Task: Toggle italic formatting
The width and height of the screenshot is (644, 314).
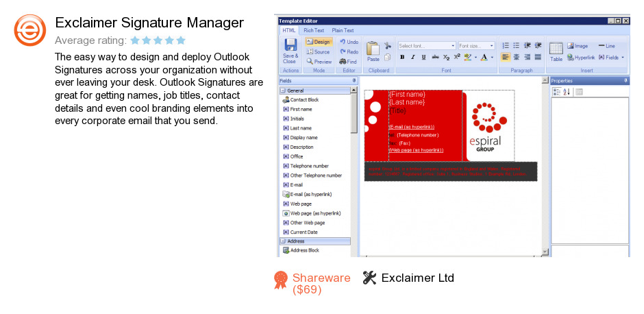Action: point(412,57)
